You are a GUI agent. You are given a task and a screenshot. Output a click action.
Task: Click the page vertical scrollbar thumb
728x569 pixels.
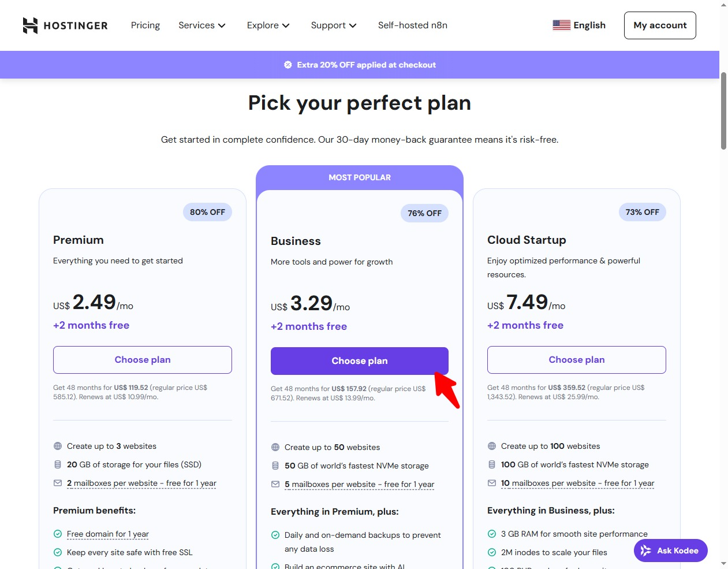[723, 110]
